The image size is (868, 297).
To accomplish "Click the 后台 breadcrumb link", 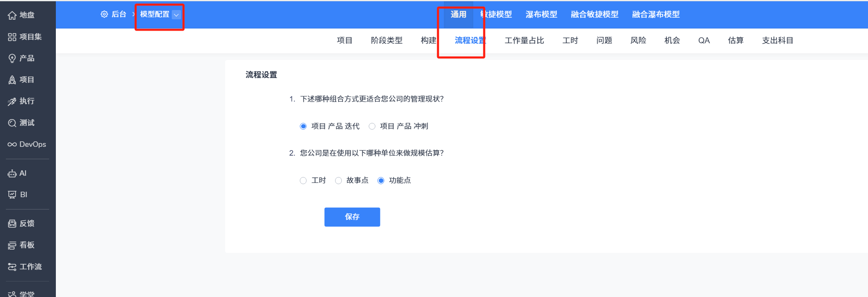I will [x=119, y=14].
